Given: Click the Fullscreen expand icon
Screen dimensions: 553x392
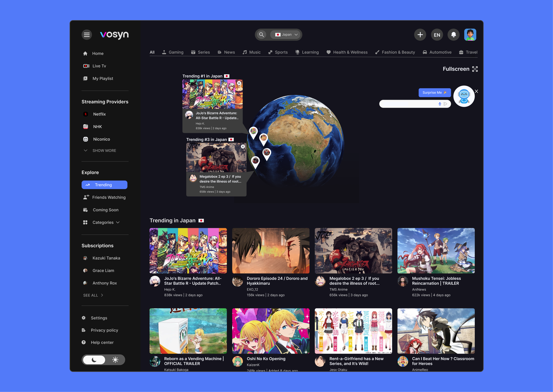Looking at the screenshot, I should pyautogui.click(x=475, y=69).
